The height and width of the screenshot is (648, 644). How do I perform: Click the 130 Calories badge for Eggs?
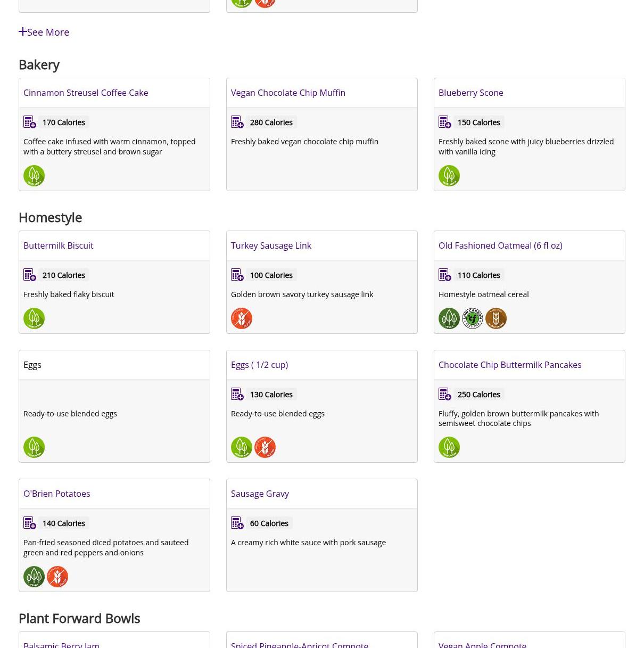[x=271, y=395]
